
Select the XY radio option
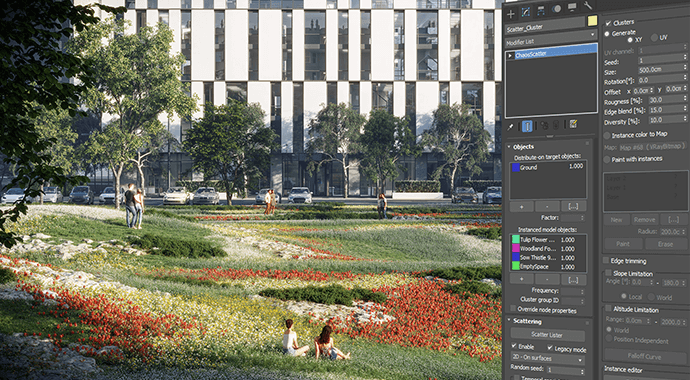click(629, 40)
